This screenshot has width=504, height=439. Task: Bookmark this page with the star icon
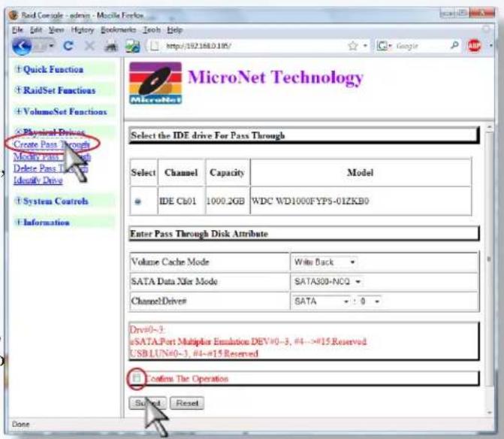tap(353, 46)
